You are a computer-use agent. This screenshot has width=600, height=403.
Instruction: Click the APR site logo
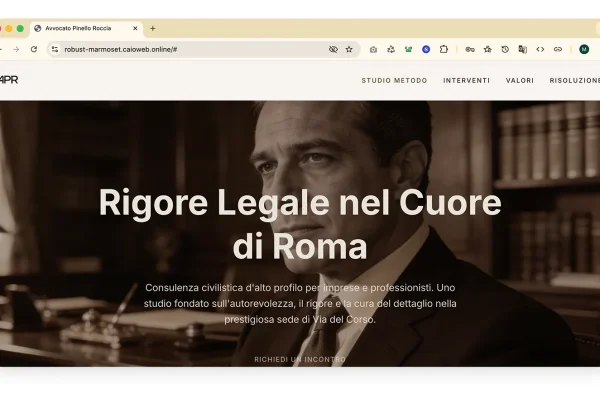pos(8,80)
